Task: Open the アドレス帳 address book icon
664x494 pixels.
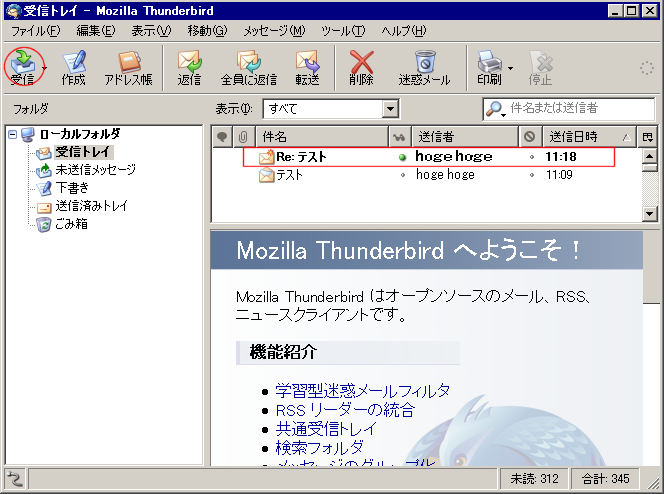Action: pyautogui.click(x=129, y=61)
